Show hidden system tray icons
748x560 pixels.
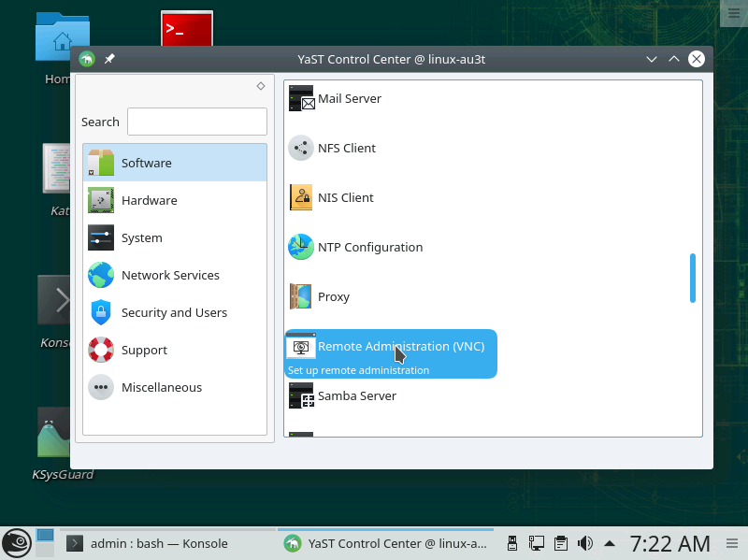(610, 543)
